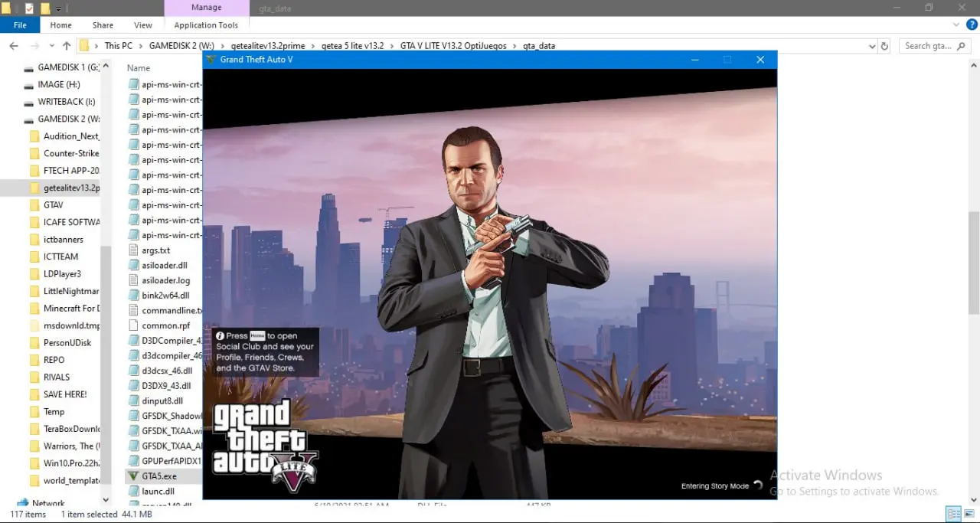Click the magnifier icon in search box
Image resolution: width=980 pixels, height=523 pixels.
962,46
